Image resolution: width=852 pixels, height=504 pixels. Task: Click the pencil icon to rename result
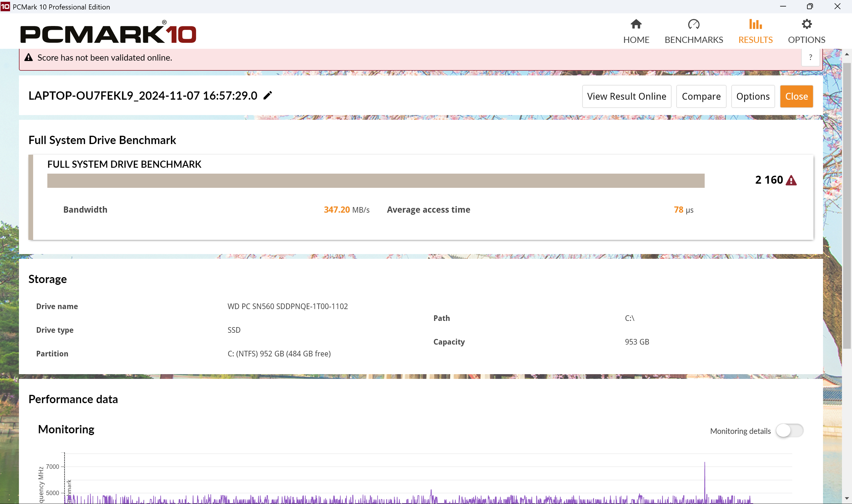(268, 96)
